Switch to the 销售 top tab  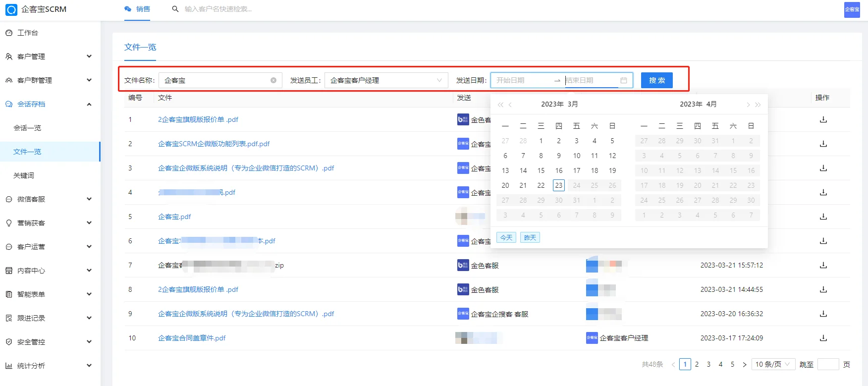click(x=138, y=9)
